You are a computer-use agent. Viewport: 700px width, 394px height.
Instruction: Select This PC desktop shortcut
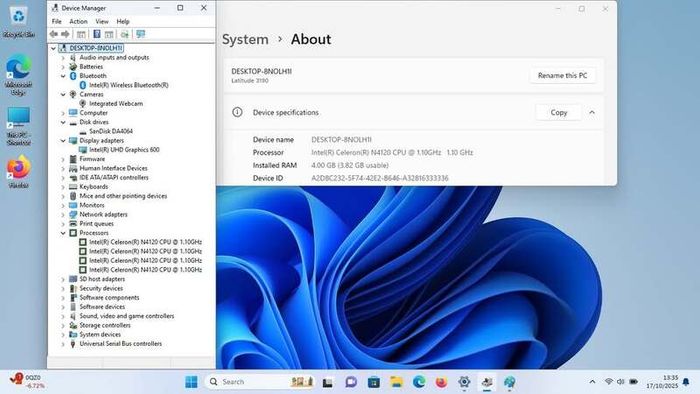[18, 126]
